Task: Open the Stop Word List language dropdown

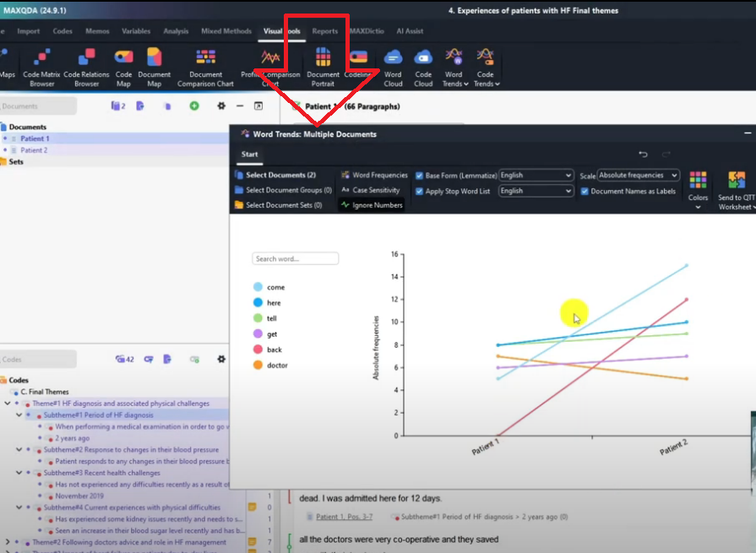Action: [536, 191]
